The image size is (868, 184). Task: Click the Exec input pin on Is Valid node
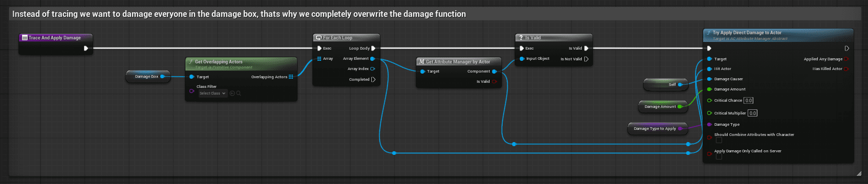click(x=522, y=49)
